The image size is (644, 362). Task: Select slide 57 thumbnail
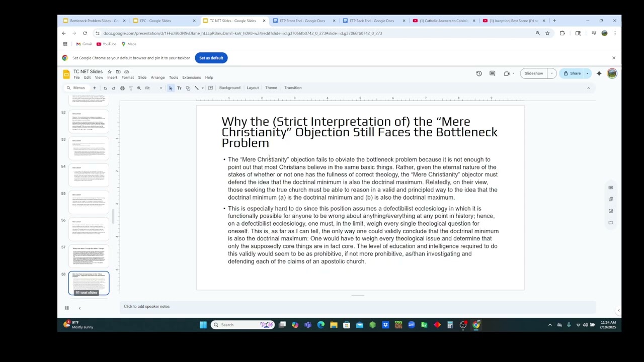tap(89, 256)
